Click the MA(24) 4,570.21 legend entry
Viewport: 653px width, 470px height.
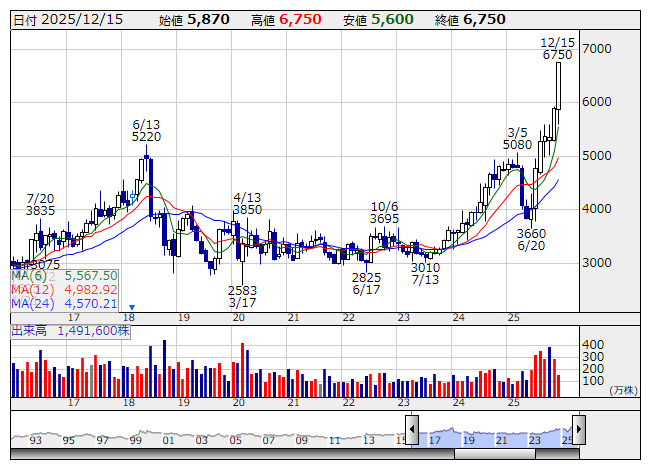(65, 304)
